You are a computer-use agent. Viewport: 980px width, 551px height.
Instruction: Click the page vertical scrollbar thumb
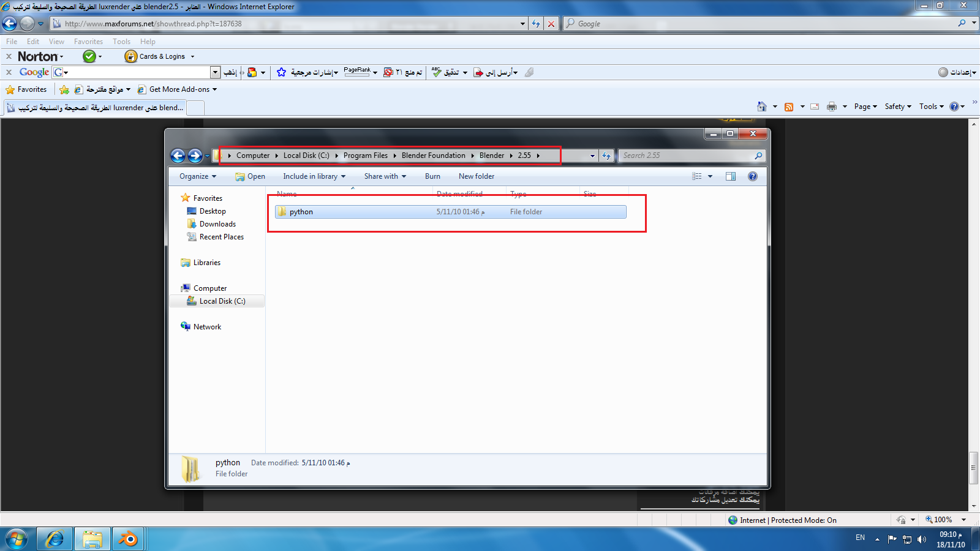coord(973,468)
